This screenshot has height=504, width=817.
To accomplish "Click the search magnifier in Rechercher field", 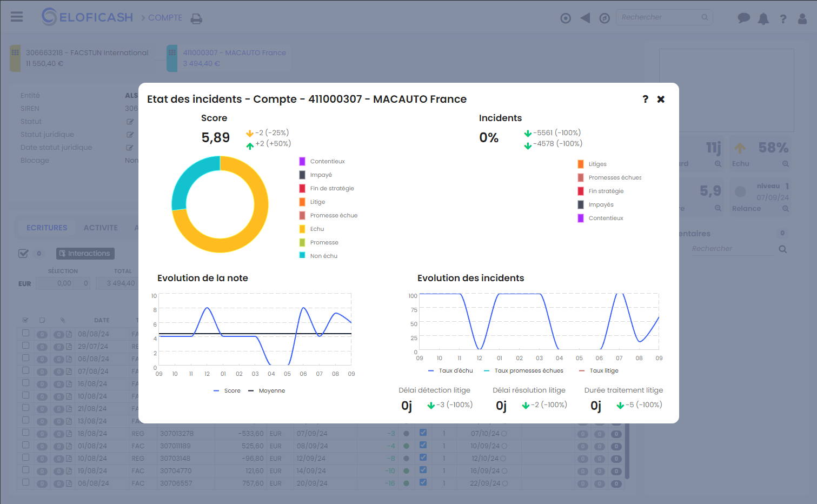I will tap(705, 17).
